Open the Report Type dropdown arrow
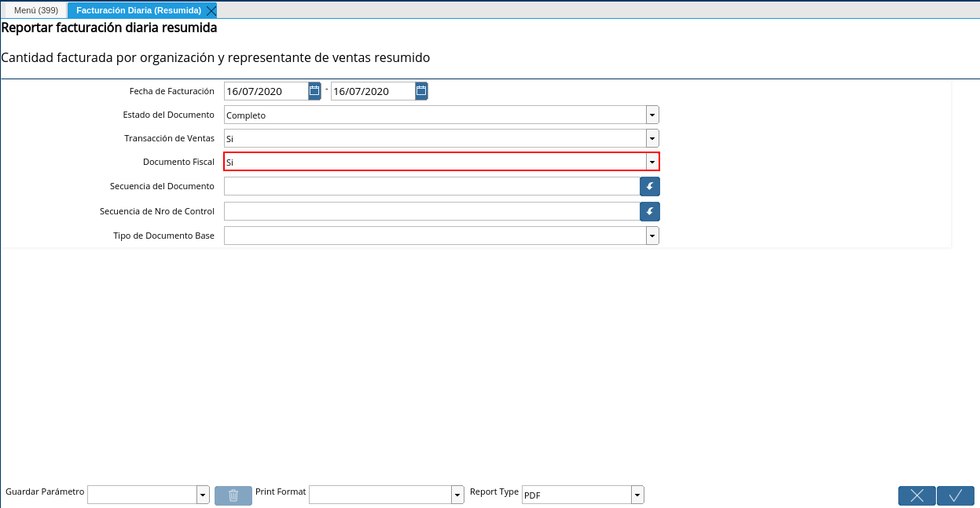The height and width of the screenshot is (508, 980). pyautogui.click(x=637, y=495)
